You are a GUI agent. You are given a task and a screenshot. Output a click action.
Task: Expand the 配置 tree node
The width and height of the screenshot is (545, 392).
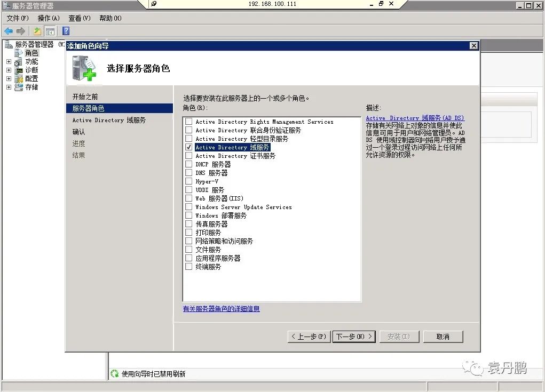(9, 78)
